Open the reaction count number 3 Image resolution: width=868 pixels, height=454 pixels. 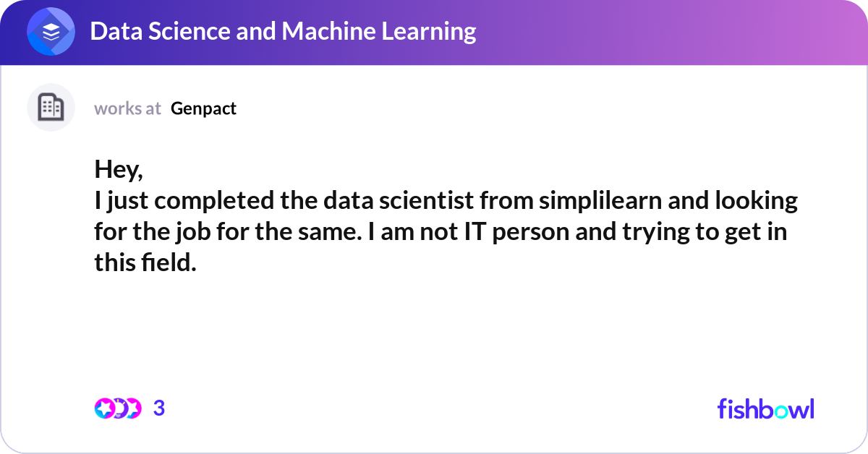coord(159,408)
